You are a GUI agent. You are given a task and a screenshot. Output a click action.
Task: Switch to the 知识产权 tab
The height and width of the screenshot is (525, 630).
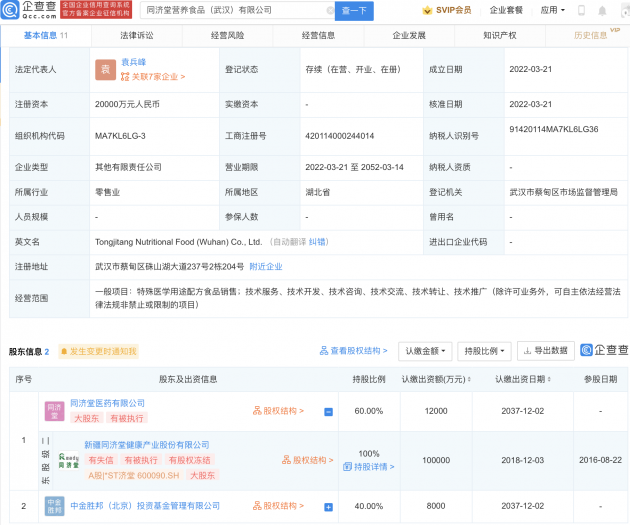499,34
